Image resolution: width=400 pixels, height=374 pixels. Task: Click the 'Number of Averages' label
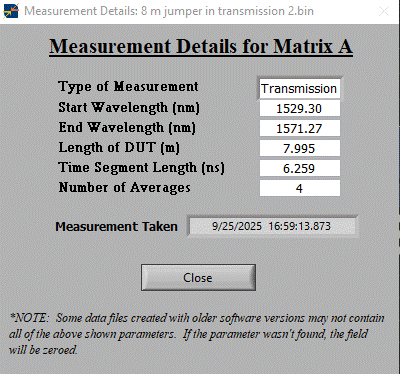point(125,188)
